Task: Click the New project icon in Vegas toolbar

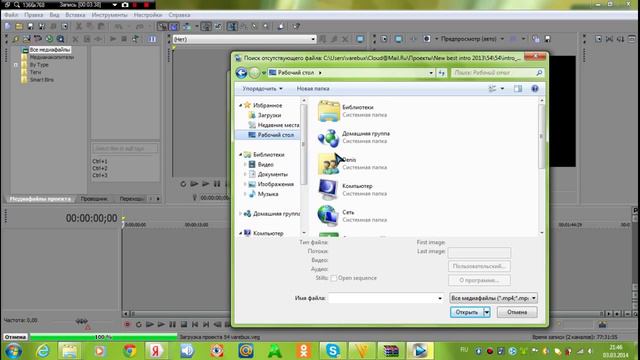Action: pos(8,27)
